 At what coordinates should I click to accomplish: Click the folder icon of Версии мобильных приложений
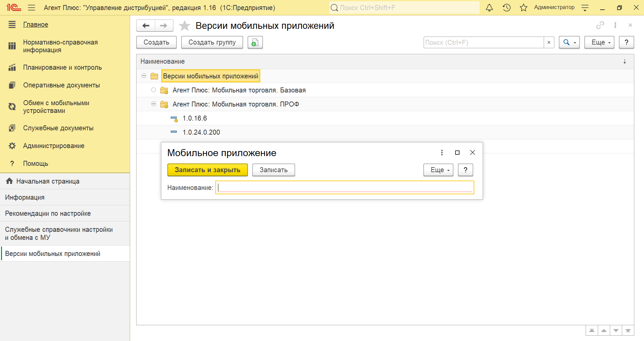[154, 76]
